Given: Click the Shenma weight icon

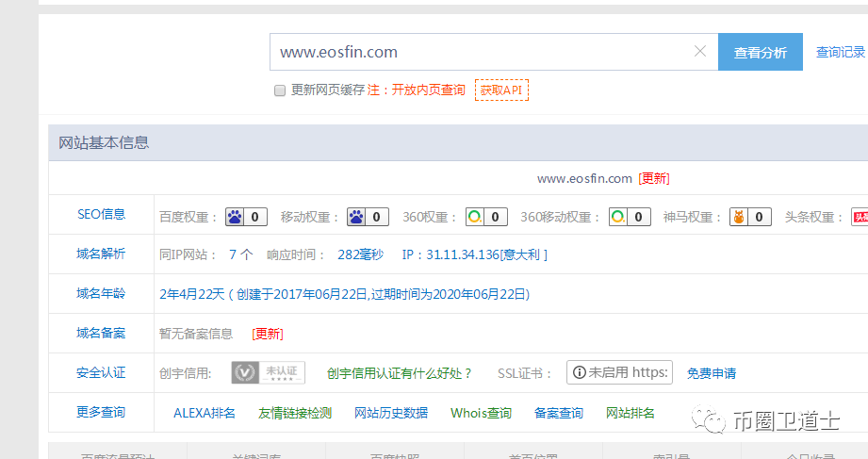Looking at the screenshot, I should coord(739,217).
